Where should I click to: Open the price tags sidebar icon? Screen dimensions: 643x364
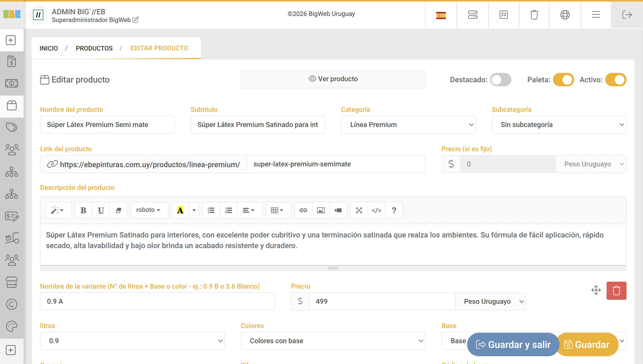[x=12, y=127]
